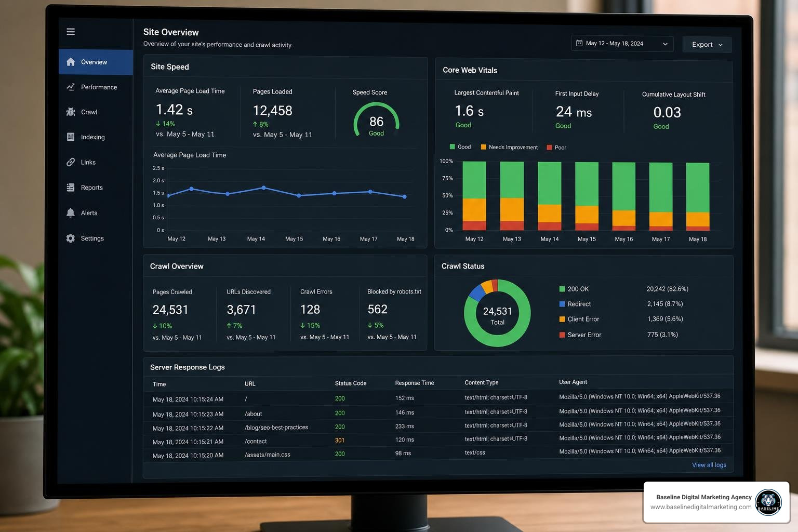Click the orange Needs Improvement legend swatch
The width and height of the screenshot is (798, 532).
click(484, 147)
